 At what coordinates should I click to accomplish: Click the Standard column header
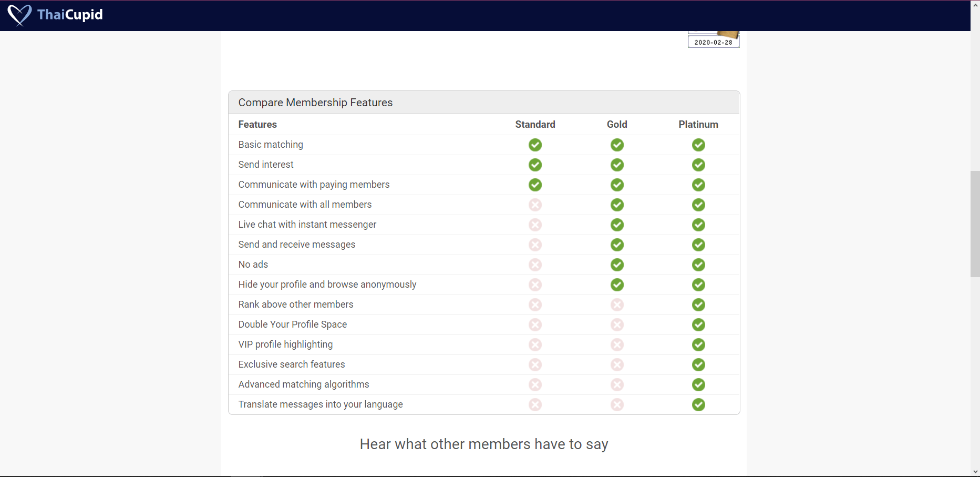[535, 125]
